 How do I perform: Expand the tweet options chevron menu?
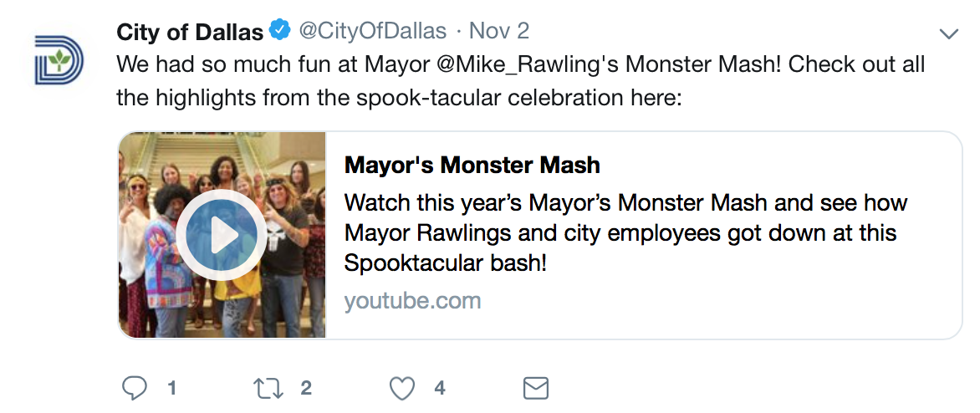point(948,34)
